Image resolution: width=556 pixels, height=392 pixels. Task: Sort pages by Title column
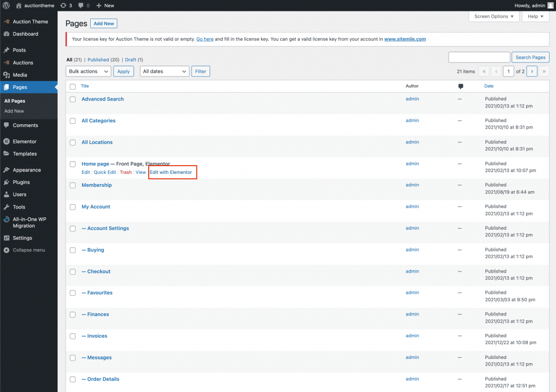(x=85, y=86)
